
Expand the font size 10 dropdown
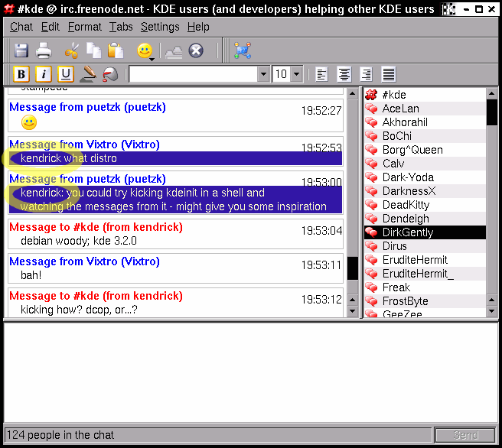296,74
